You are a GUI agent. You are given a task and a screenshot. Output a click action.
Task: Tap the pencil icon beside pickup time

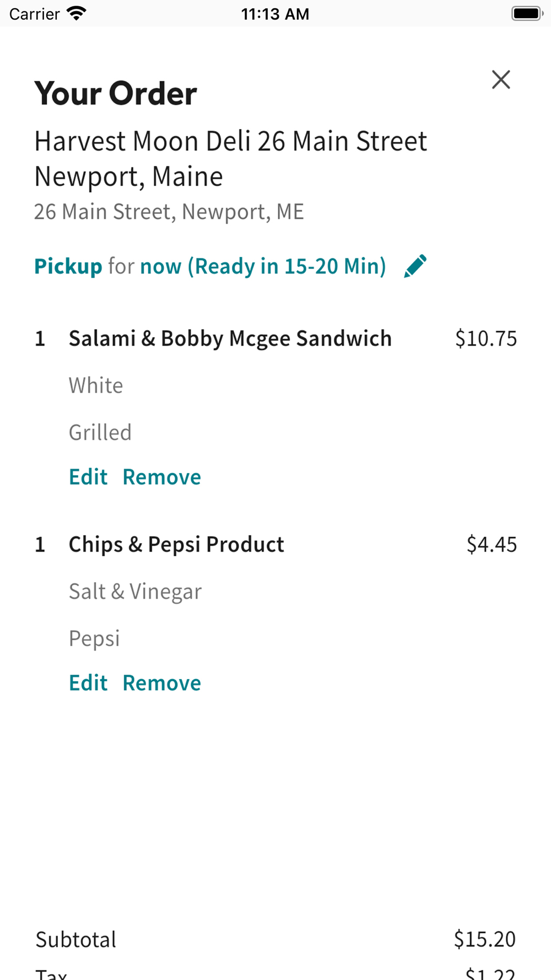(x=415, y=266)
